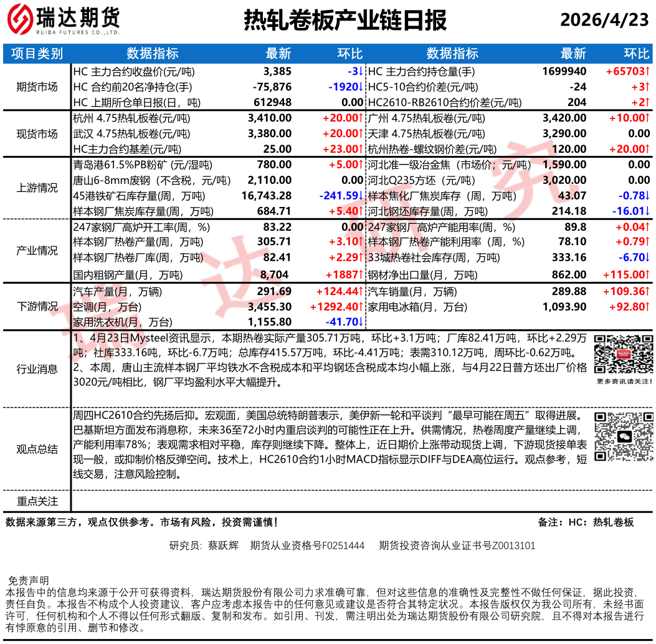The image size is (656, 644).
Task: Click the Ruida Futures logo
Action: coord(62,22)
